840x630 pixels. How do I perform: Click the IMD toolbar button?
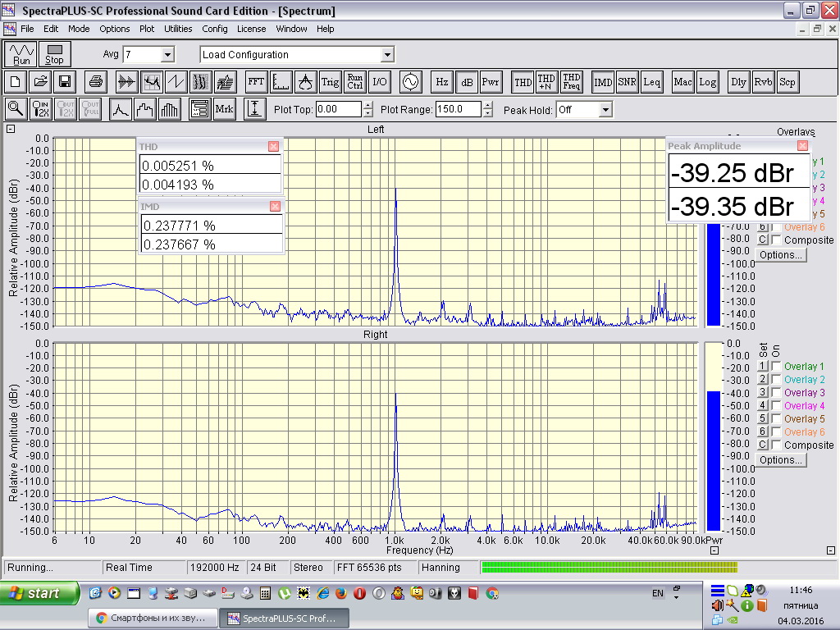click(x=603, y=82)
